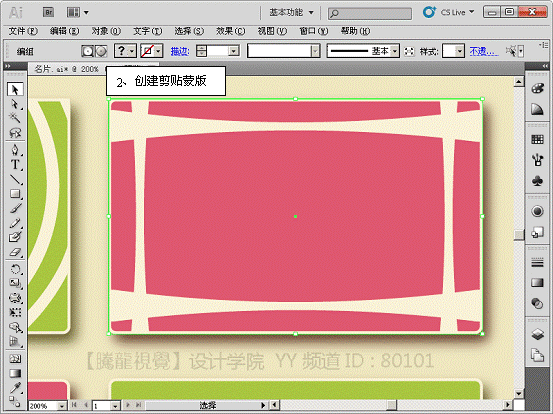The image size is (553, 414).
Task: Click inside the top search field
Action: [x=370, y=13]
